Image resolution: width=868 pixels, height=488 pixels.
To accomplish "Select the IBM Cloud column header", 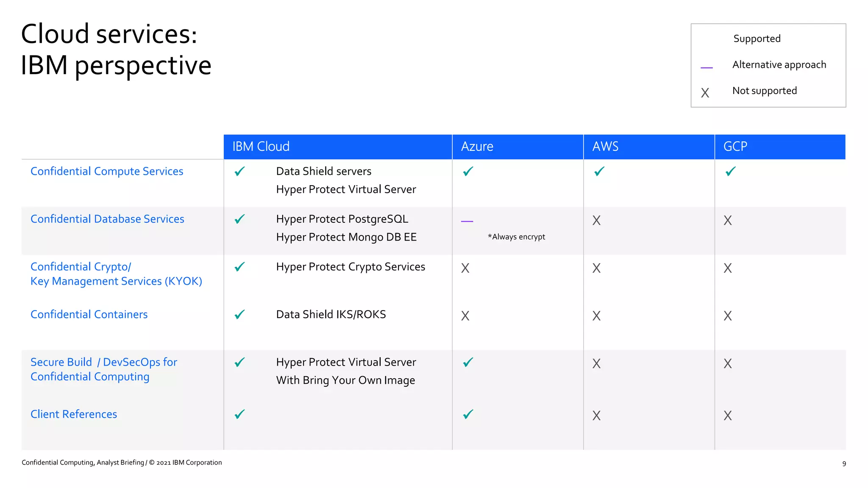I will point(261,147).
